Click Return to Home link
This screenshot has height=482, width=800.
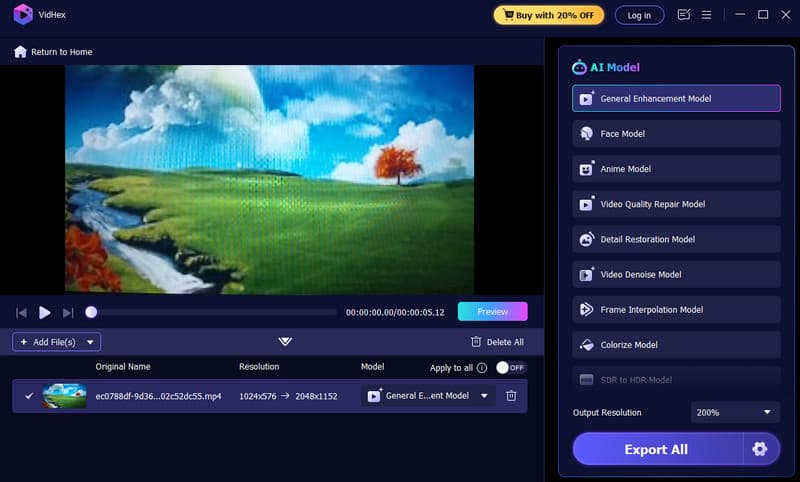point(61,52)
